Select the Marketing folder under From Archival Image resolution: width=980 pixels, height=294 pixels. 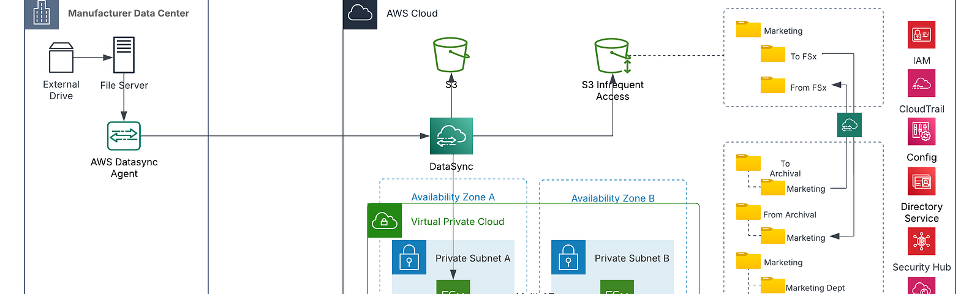click(x=772, y=236)
